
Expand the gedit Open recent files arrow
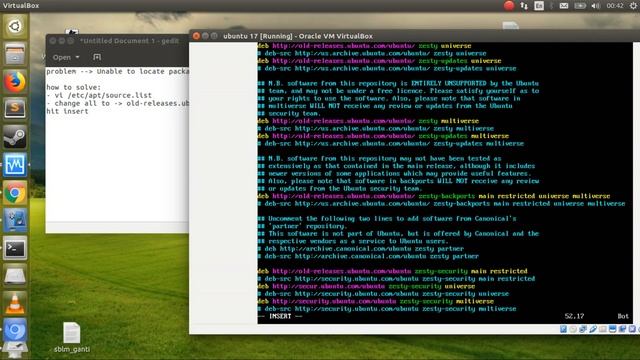[x=78, y=58]
